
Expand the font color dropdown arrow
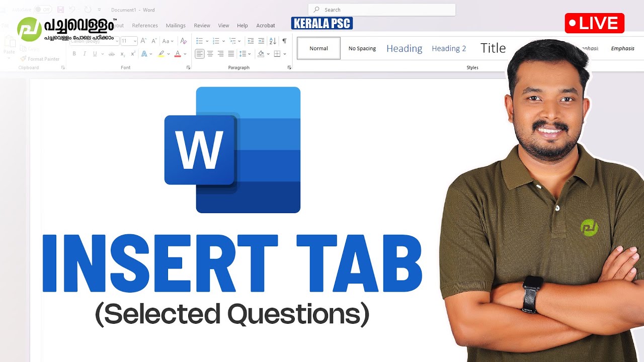click(185, 54)
